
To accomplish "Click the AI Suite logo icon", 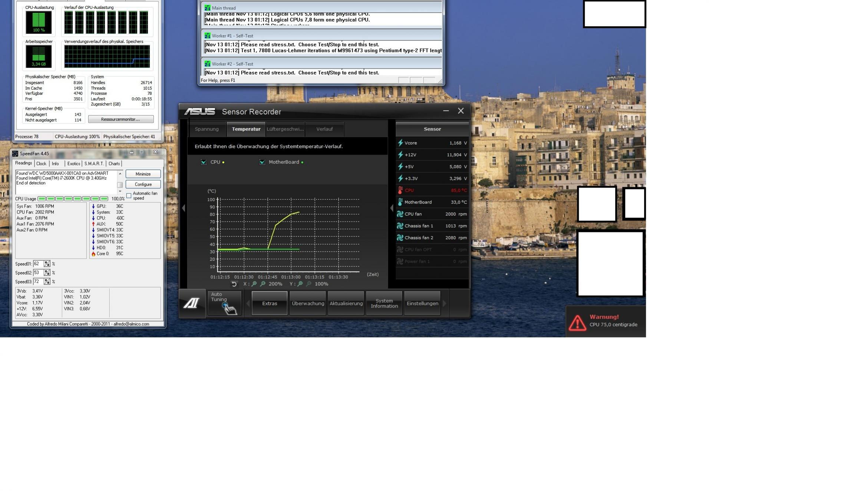I will coord(191,303).
